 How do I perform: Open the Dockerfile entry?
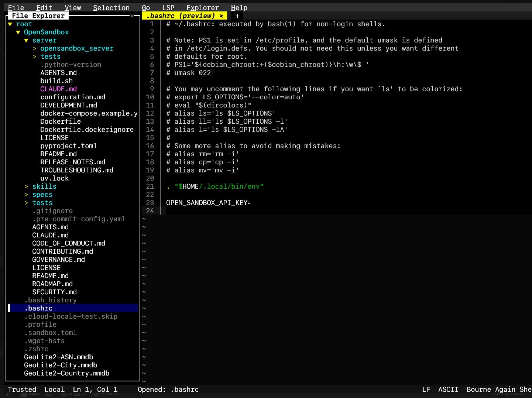tap(61, 121)
